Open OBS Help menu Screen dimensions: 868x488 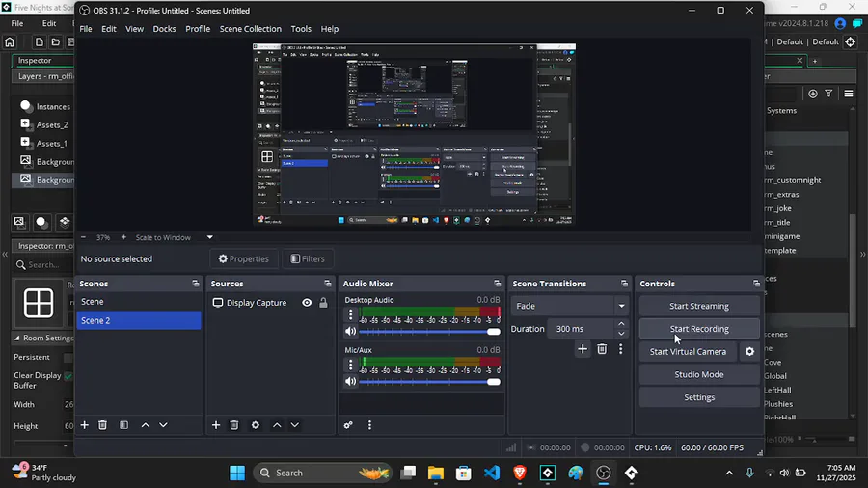(330, 29)
